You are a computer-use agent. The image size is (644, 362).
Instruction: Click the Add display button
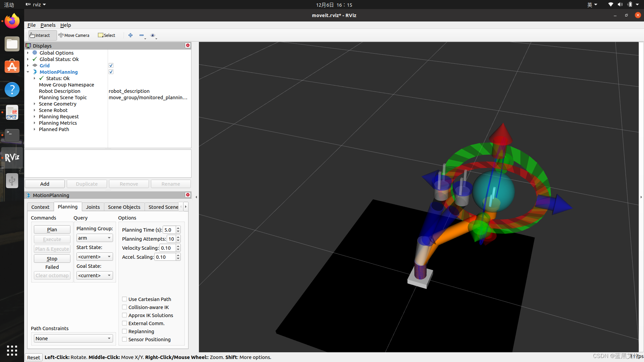[x=45, y=184]
